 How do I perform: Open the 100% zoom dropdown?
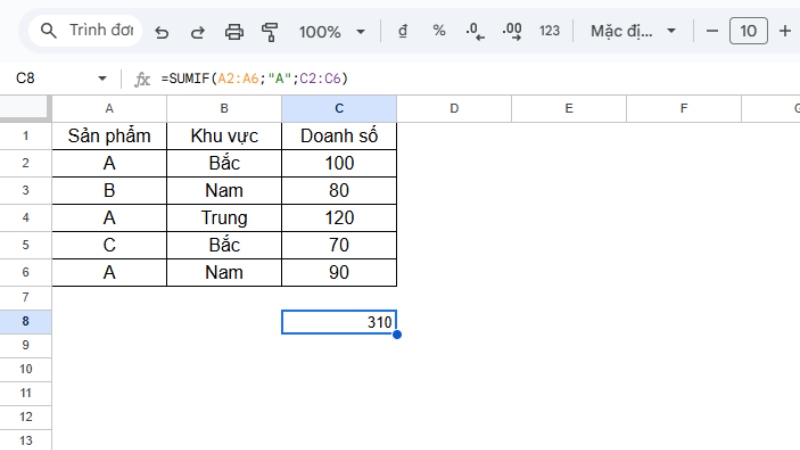(332, 32)
